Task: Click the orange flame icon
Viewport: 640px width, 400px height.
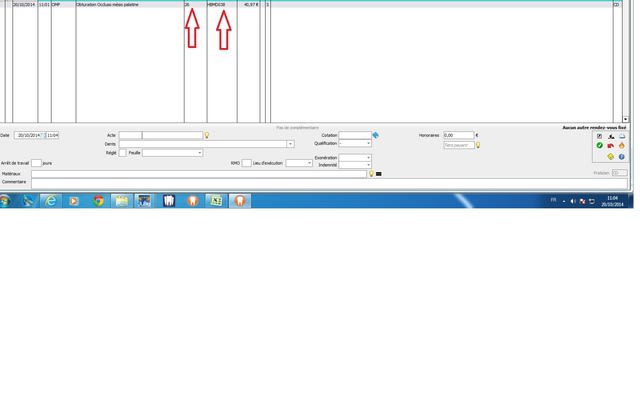Action: point(621,145)
